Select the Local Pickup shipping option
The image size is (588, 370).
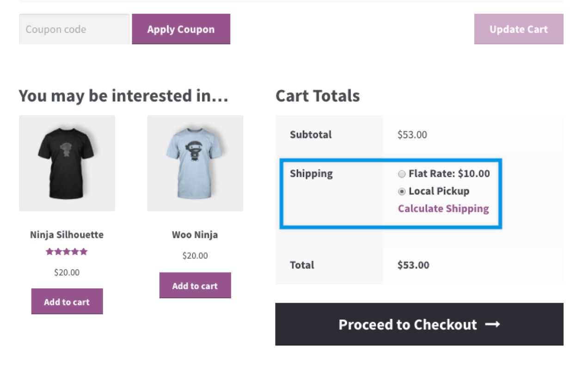pos(401,191)
